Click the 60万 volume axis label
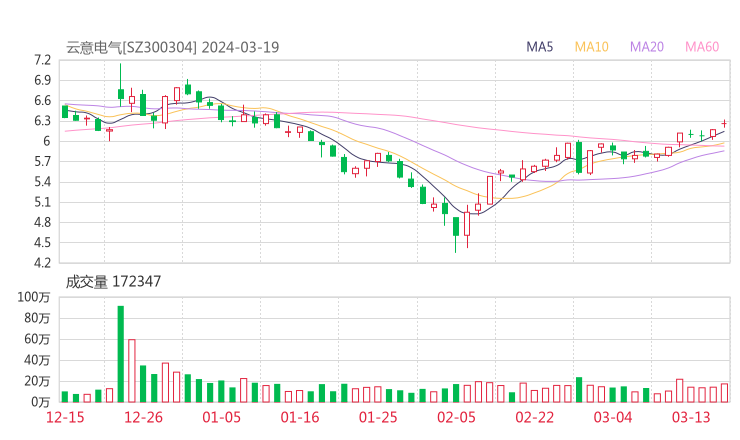The height and width of the screenshot is (440, 740). coord(37,339)
